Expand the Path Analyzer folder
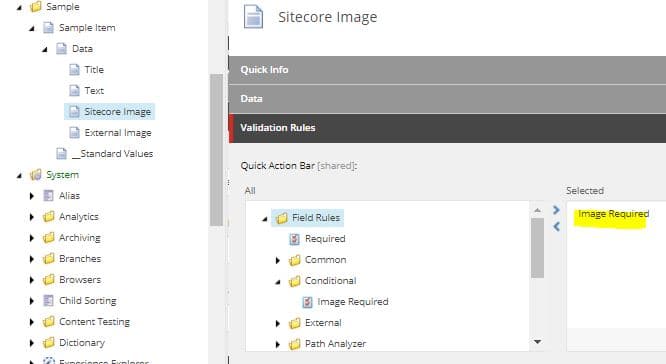The width and height of the screenshot is (666, 364). pos(278,344)
